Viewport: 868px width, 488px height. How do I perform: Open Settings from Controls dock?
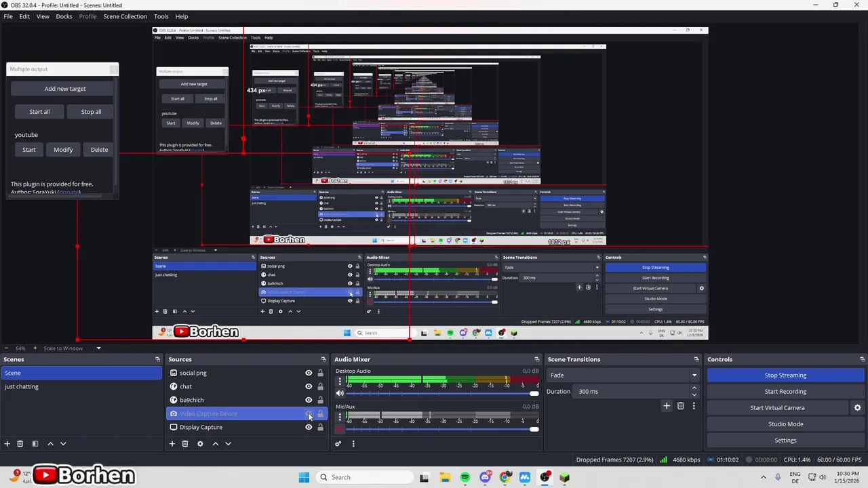[785, 441]
